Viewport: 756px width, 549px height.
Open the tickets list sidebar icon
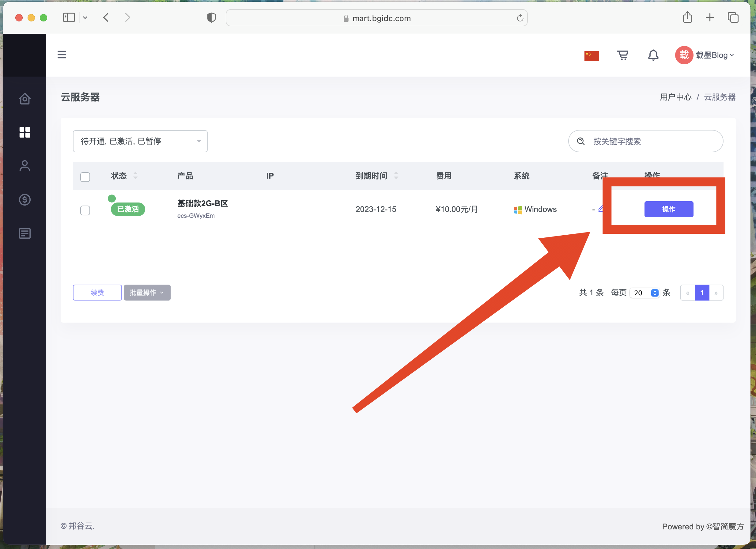click(25, 233)
